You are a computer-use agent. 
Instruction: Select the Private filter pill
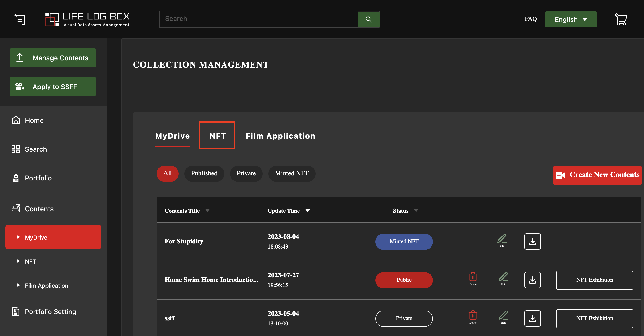tap(246, 173)
